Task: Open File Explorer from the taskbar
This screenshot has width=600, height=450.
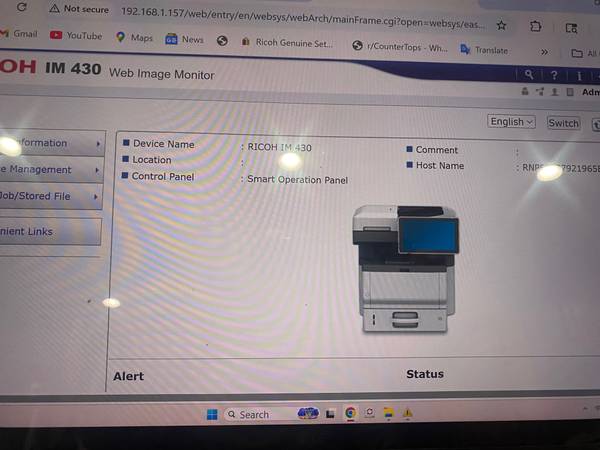Action: tap(389, 412)
